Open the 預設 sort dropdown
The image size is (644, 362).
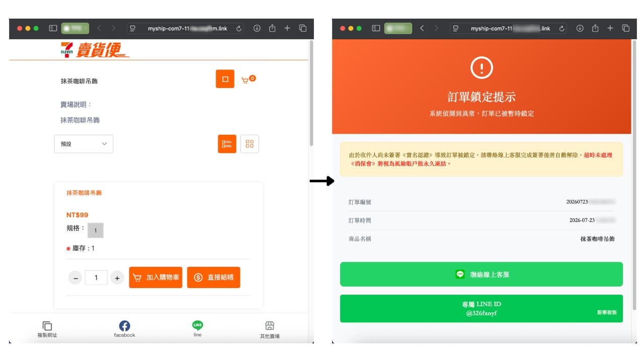pos(84,144)
